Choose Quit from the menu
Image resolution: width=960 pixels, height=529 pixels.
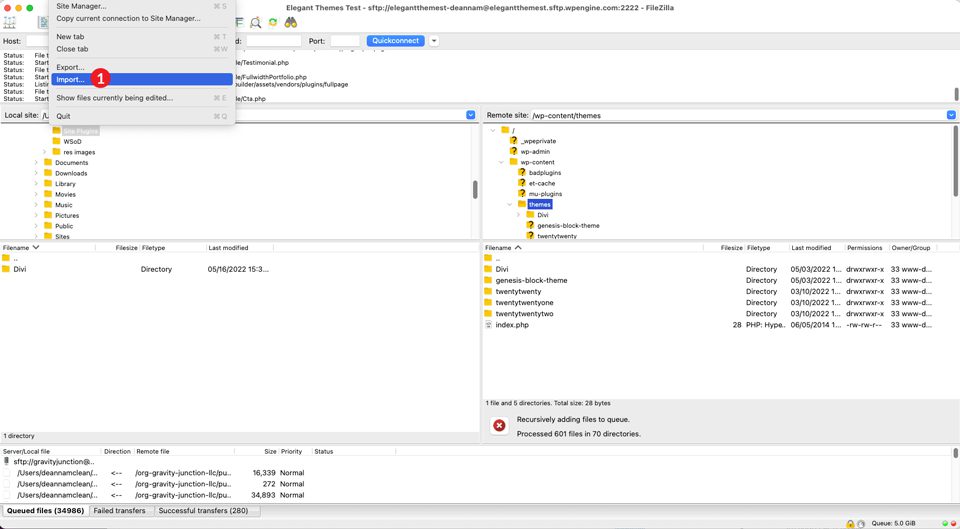pos(142,116)
